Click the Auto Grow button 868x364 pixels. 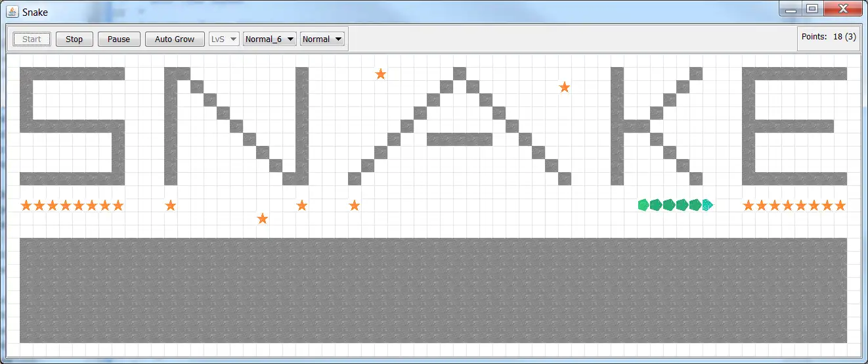point(175,39)
